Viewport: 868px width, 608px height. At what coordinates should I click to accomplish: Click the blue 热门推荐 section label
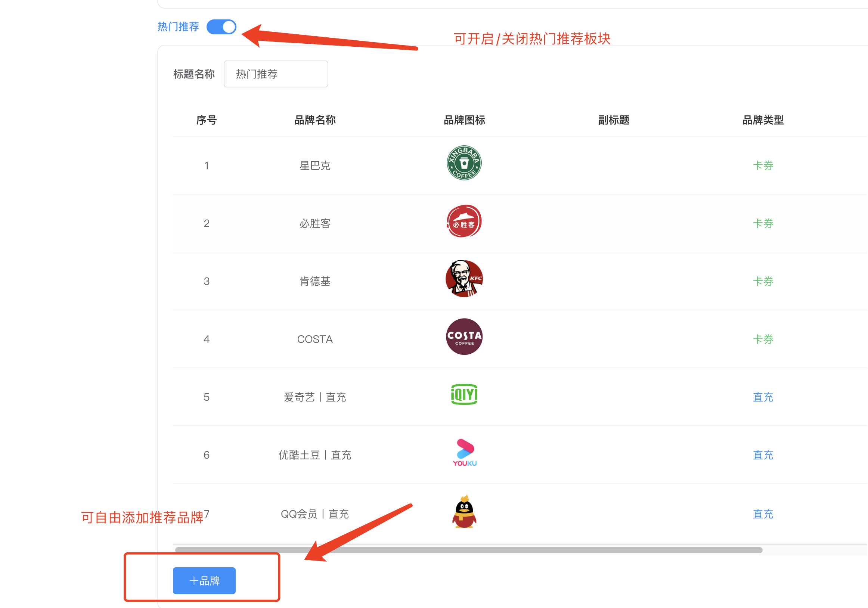point(178,27)
